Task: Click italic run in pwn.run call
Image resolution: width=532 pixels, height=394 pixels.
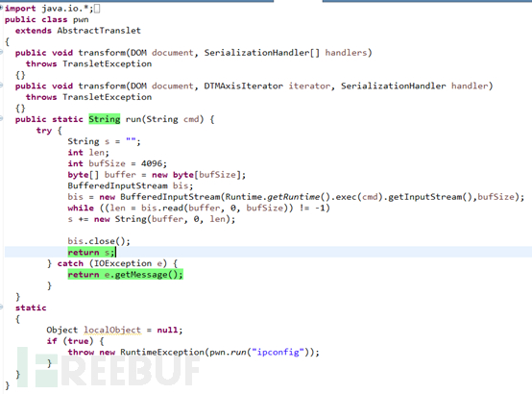Action: (238, 353)
